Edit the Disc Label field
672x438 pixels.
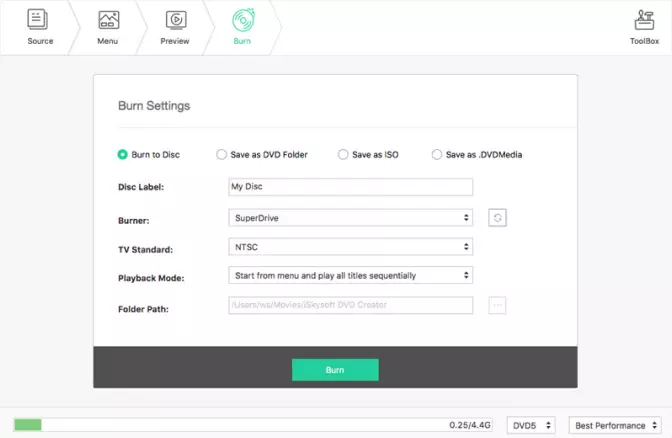pyautogui.click(x=351, y=187)
